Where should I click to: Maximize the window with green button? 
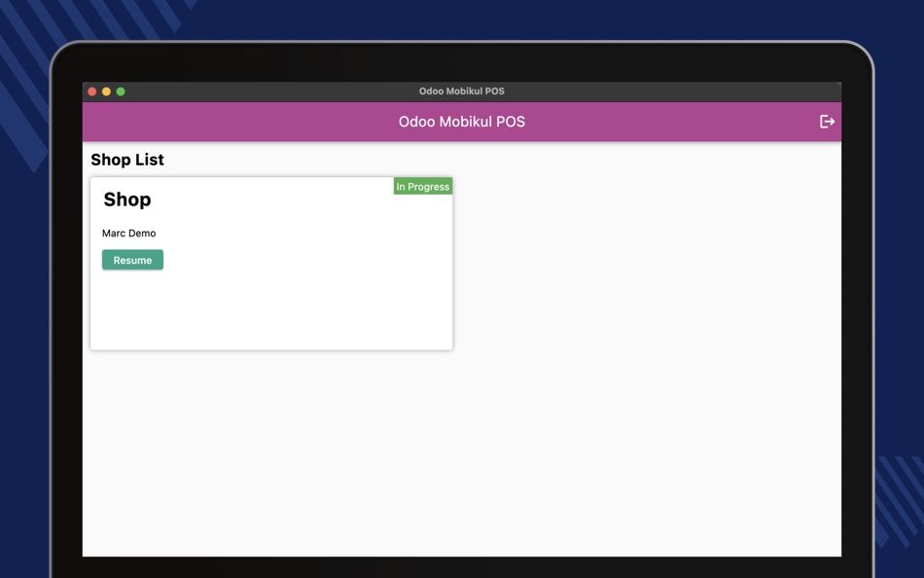(121, 91)
